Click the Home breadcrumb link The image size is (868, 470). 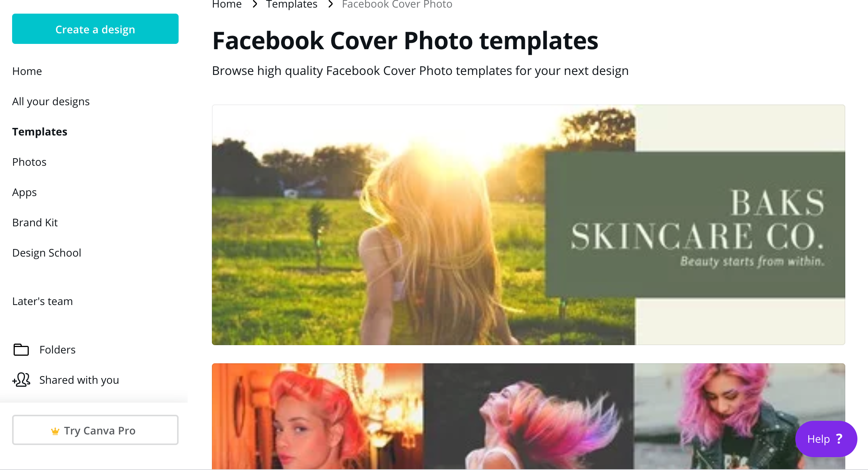point(227,4)
